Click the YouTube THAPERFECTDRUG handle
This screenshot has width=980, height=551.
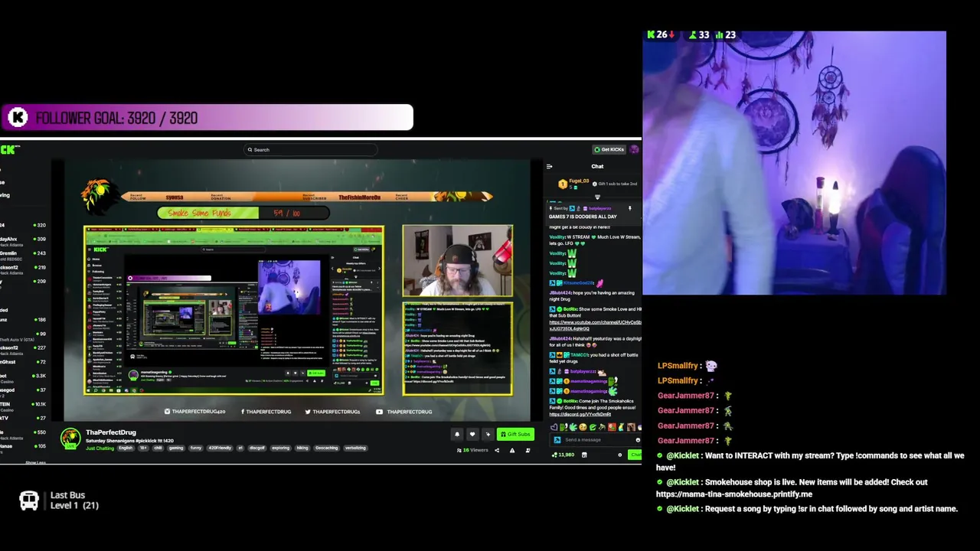405,412
